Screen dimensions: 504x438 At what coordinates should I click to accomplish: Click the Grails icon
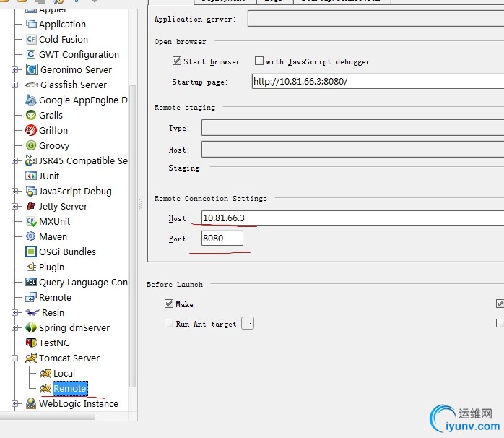click(x=31, y=115)
